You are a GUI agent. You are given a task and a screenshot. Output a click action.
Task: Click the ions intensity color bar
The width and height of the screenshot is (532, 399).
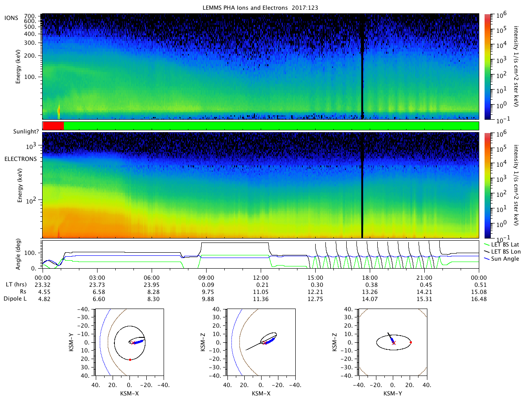click(x=488, y=66)
